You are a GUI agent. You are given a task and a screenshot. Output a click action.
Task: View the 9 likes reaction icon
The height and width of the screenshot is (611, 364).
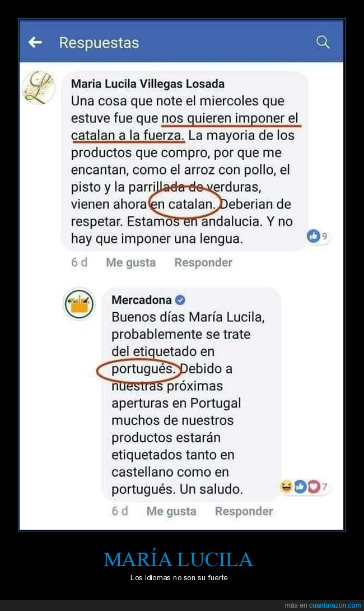(x=314, y=236)
